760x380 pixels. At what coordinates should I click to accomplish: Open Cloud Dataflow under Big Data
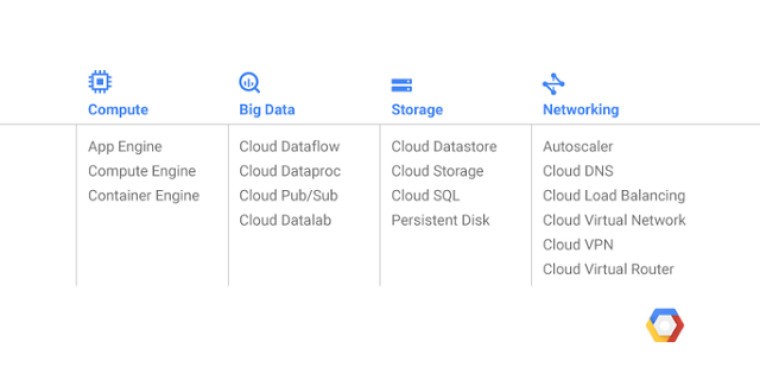point(289,146)
